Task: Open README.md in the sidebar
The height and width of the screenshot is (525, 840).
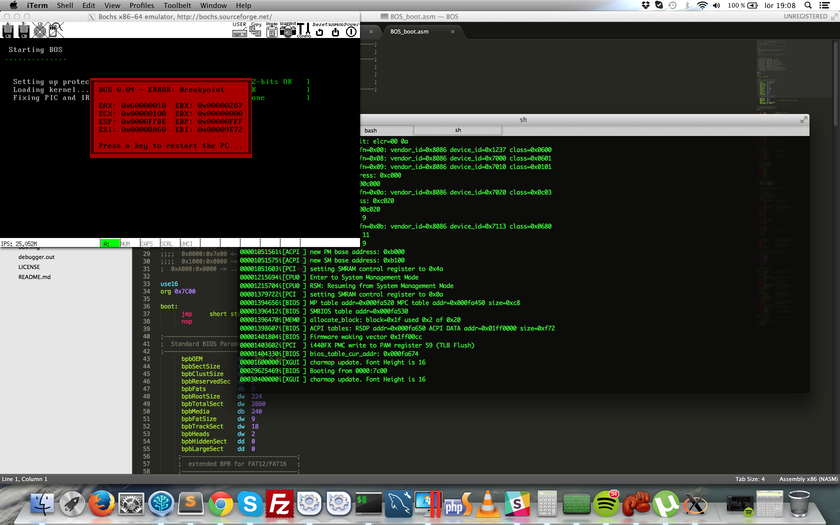Action: (34, 277)
